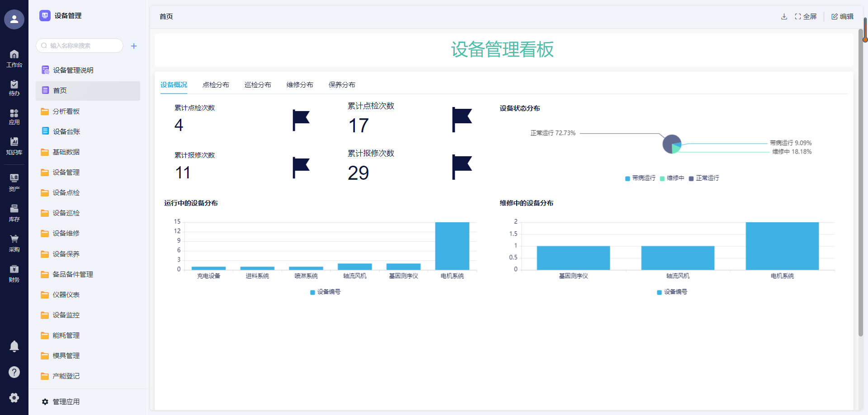Click the download icon in top bar
This screenshot has width=868, height=415.
point(784,17)
